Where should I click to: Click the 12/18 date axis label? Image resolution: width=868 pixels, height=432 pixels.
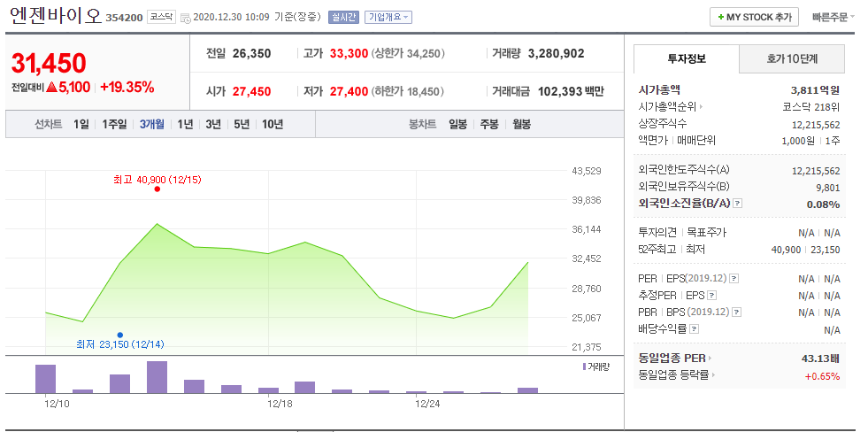click(x=279, y=405)
